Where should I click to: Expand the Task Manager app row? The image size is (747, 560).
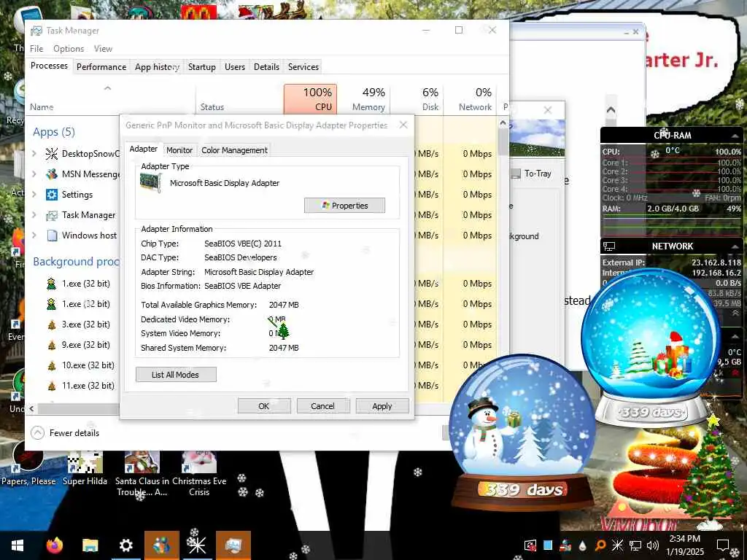pyautogui.click(x=34, y=215)
